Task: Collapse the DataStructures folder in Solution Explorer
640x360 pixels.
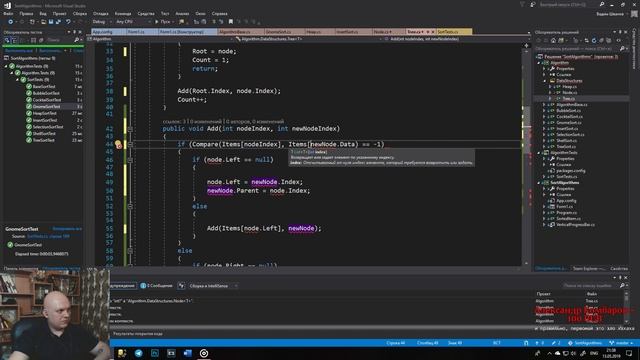Action: tap(544, 81)
